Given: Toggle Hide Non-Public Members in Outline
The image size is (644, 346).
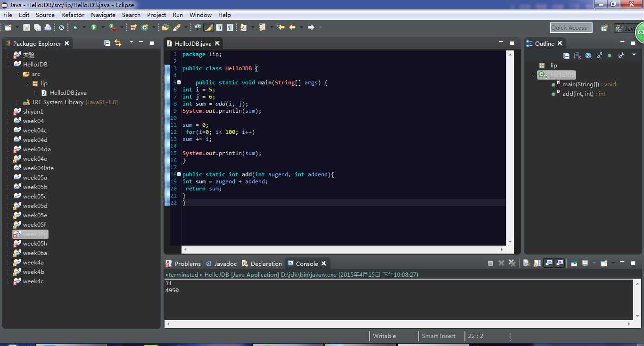Looking at the screenshot, I should pos(610,56).
